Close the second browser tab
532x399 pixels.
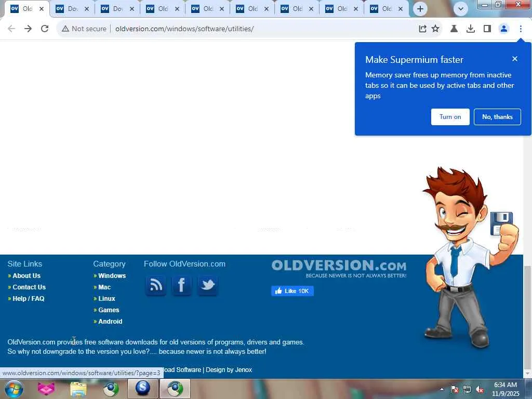point(87,9)
